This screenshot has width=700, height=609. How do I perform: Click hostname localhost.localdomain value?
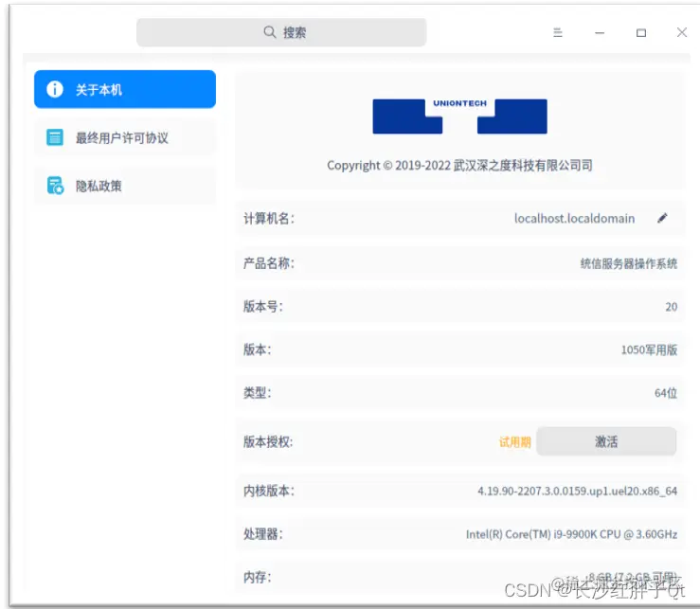(575, 219)
